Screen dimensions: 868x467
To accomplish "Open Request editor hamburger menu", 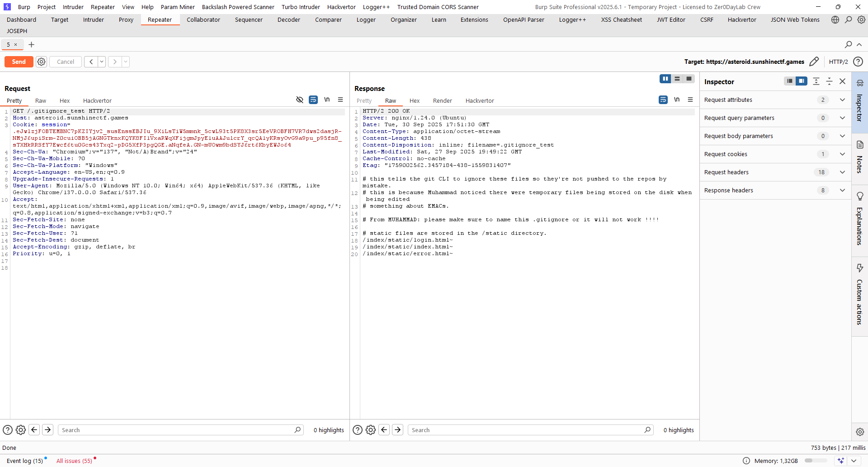I will [340, 100].
